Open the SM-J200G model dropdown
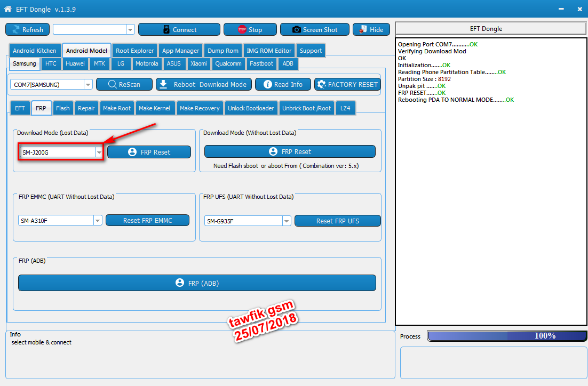Viewport: 588px width, 386px height. 99,152
